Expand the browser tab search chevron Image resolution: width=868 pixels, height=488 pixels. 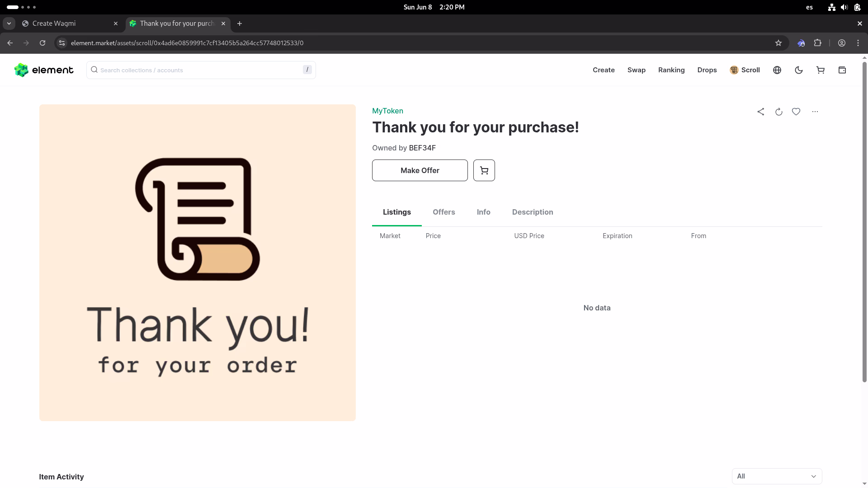pos(9,23)
